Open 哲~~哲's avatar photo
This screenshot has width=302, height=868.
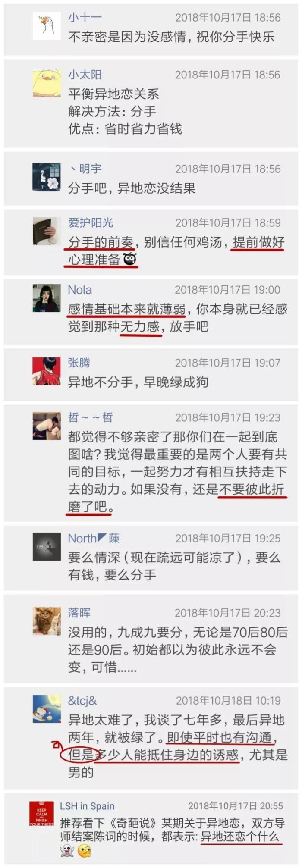point(47,426)
